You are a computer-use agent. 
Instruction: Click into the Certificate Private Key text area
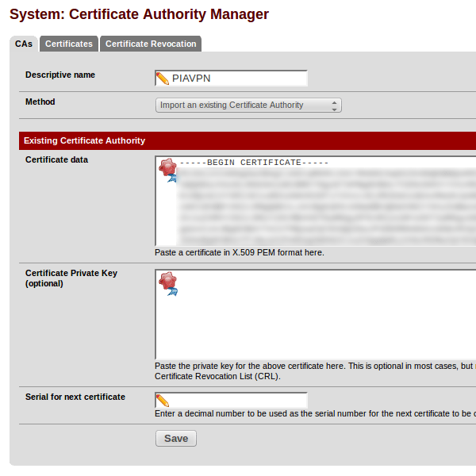[316, 314]
